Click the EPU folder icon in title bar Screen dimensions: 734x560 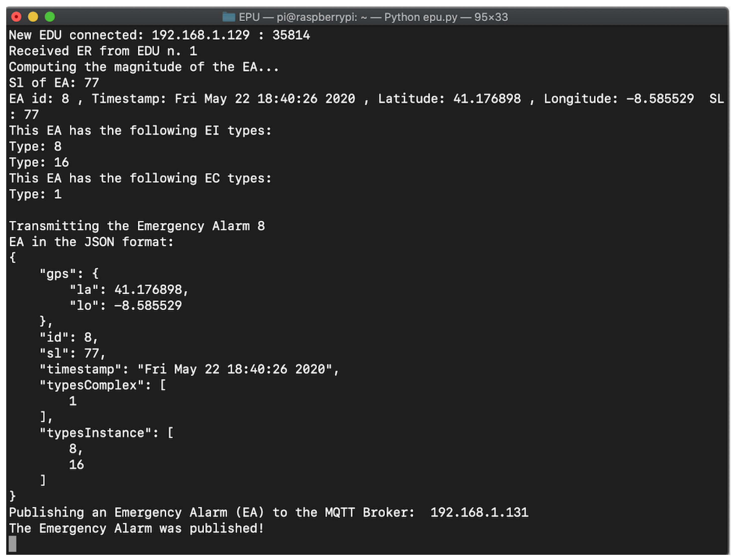tap(229, 17)
